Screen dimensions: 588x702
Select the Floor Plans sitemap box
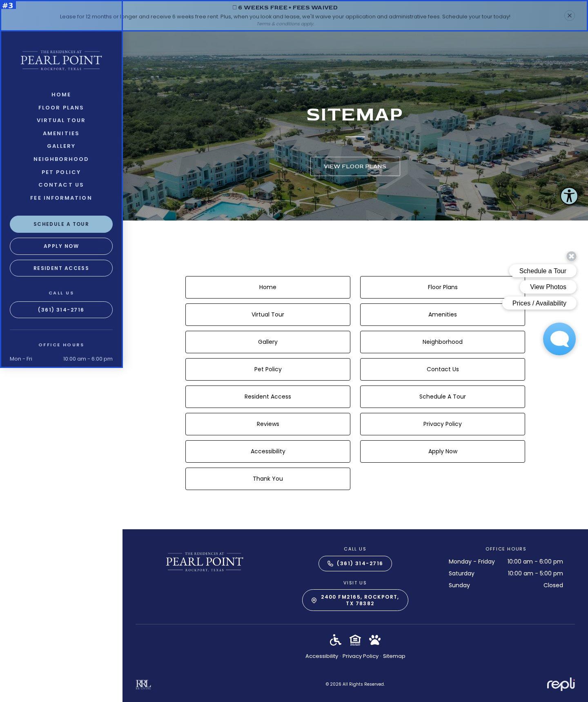(x=443, y=287)
